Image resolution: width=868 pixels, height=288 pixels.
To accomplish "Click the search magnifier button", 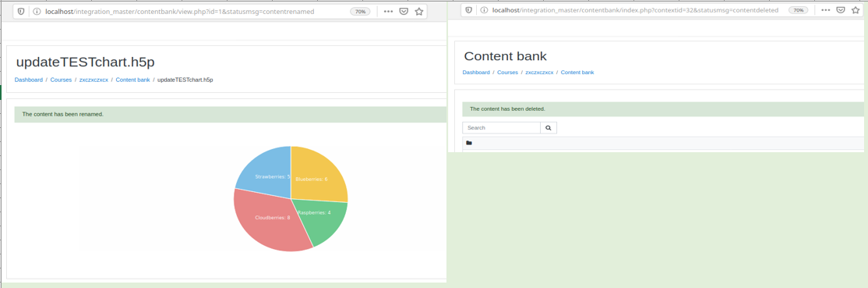I will click(x=549, y=128).
